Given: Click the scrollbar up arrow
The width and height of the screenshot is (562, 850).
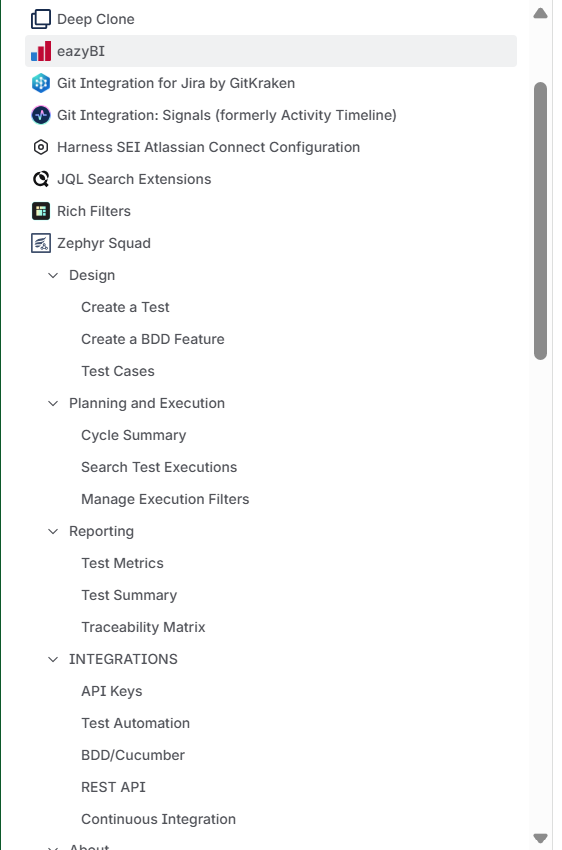Looking at the screenshot, I should 540,13.
